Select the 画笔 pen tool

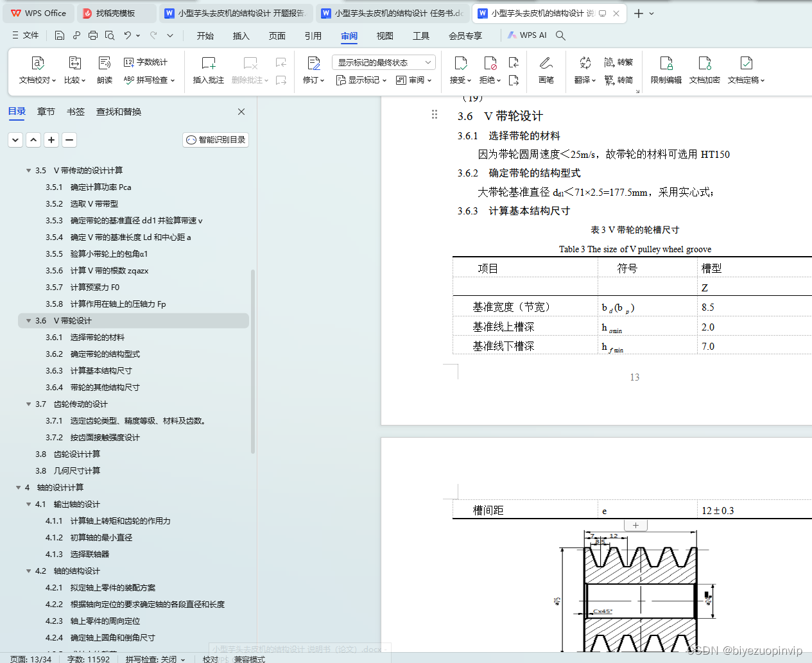[x=546, y=71]
